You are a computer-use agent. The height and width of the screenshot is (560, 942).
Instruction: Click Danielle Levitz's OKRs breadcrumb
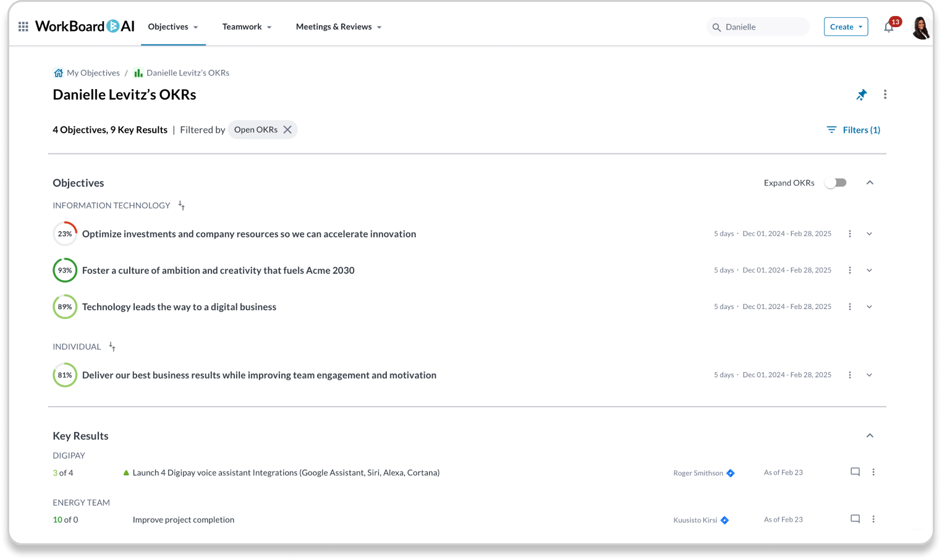click(x=188, y=73)
